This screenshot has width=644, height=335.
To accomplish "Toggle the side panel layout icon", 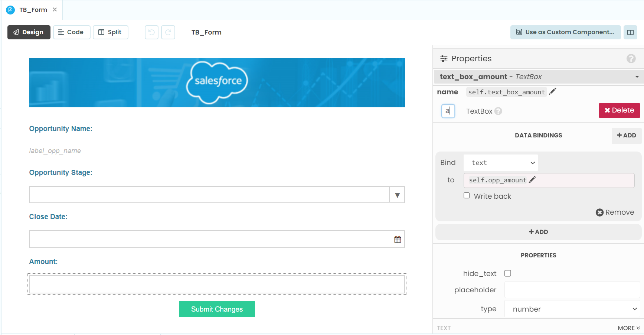I will pyautogui.click(x=630, y=32).
